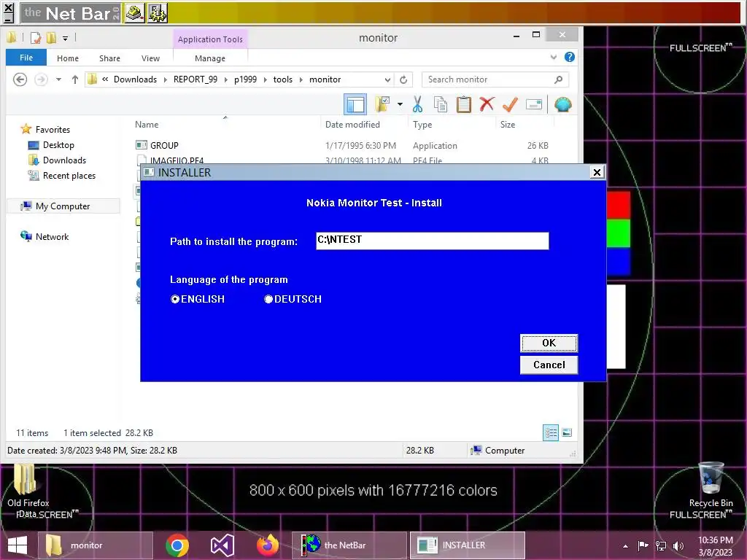
Task: Switch to large icons view layout
Action: click(567, 432)
